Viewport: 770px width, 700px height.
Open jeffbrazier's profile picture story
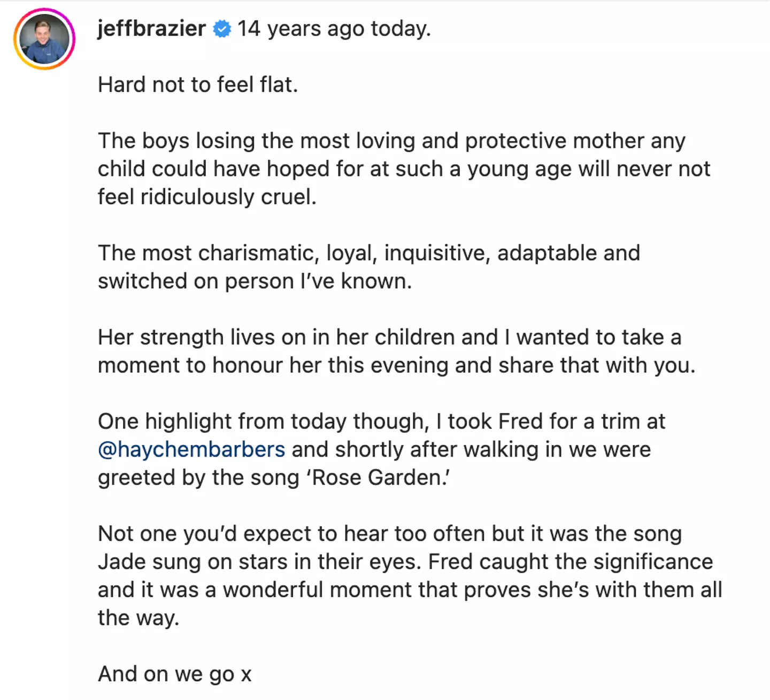click(x=44, y=39)
